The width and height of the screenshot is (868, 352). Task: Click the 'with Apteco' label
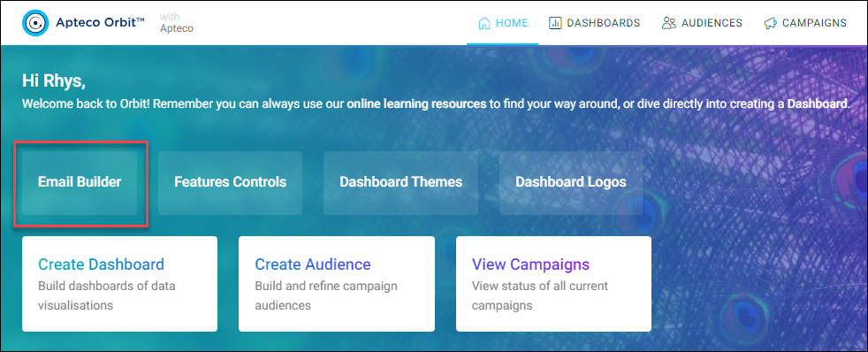[x=177, y=22]
